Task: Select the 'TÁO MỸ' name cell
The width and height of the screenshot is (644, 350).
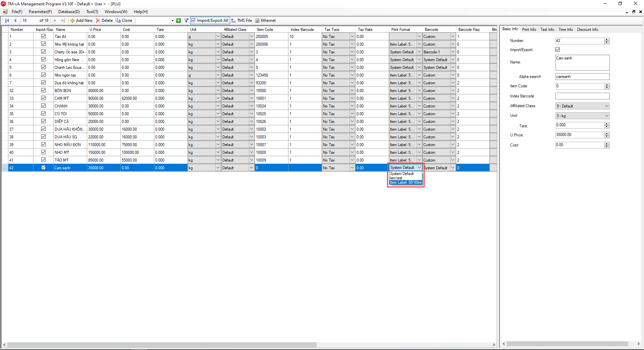Action: (x=70, y=160)
